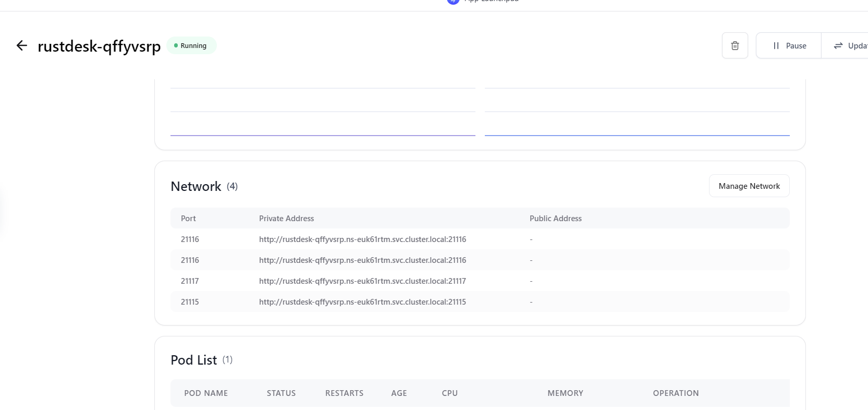This screenshot has width=868, height=410.
Task: Click the Running status badge
Action: pyautogui.click(x=191, y=46)
